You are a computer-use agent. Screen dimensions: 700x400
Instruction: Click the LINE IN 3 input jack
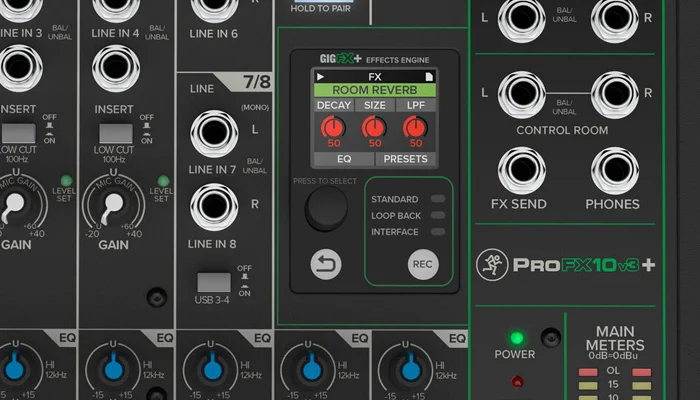[x=19, y=9]
